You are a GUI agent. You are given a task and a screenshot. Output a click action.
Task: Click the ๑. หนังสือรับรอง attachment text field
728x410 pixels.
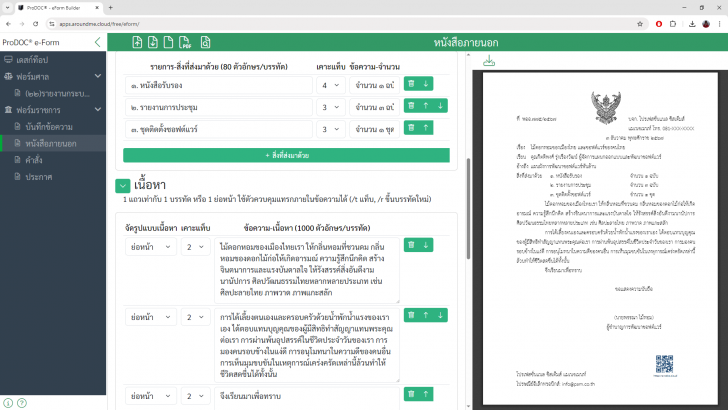pyautogui.click(x=219, y=85)
